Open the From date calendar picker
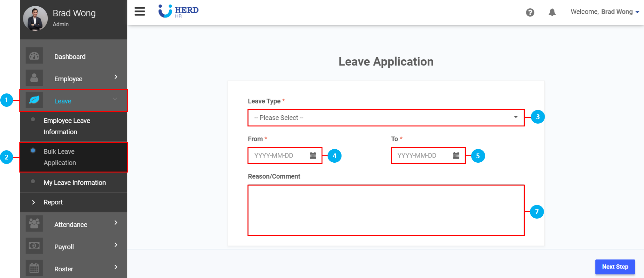The width and height of the screenshot is (644, 278). (x=313, y=156)
